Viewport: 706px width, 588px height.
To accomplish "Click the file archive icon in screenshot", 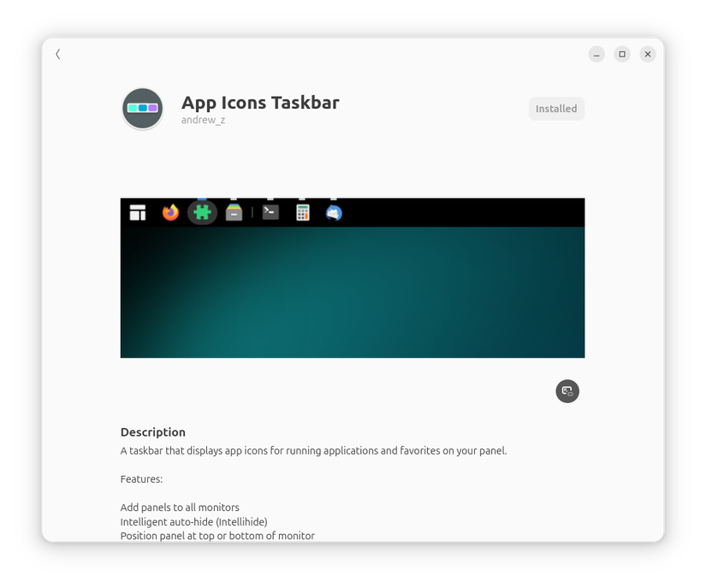I will coord(234,212).
